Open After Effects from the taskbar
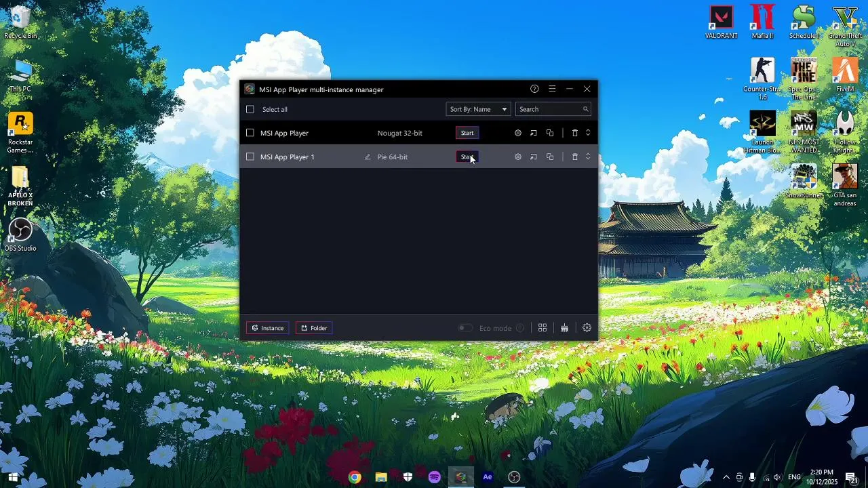Image resolution: width=868 pixels, height=488 pixels. point(488,477)
